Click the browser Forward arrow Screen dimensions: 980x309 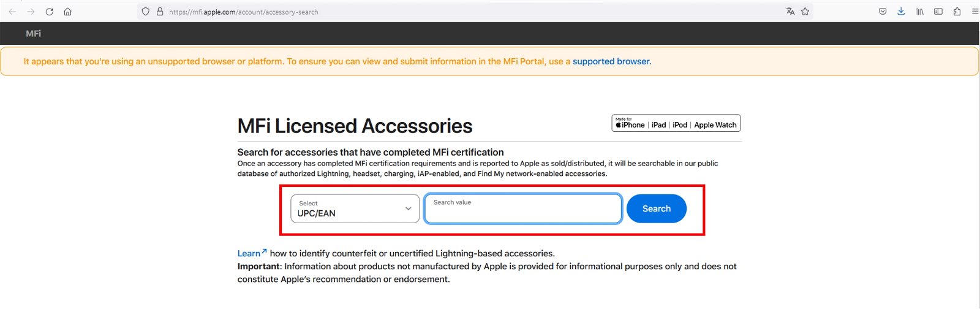(31, 12)
